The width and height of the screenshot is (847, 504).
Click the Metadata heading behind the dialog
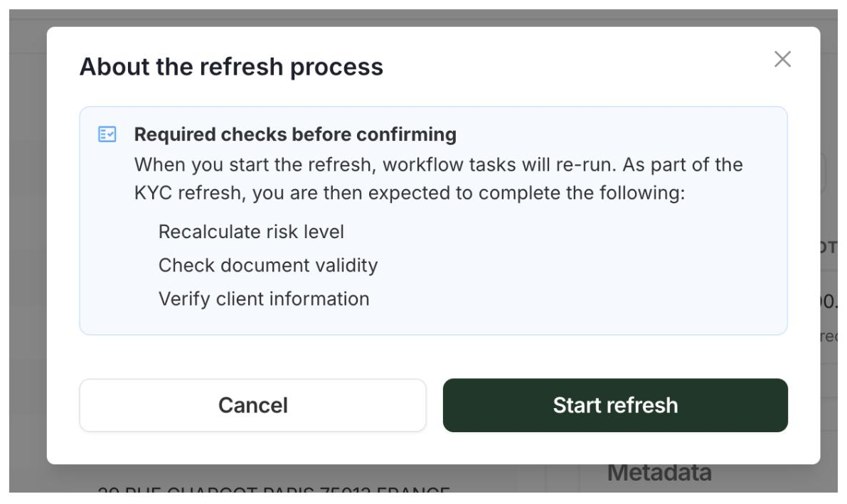[659, 473]
